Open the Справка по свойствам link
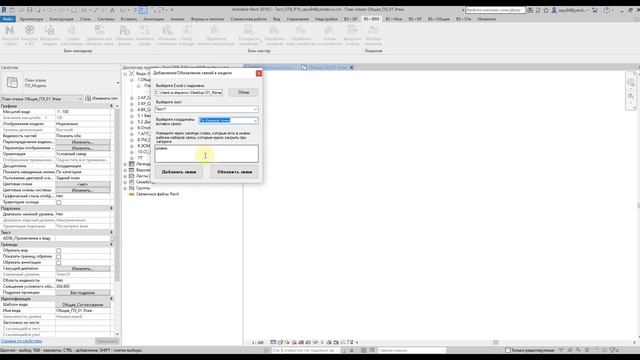Image resolution: width=640 pixels, height=360 pixels. 21,341
